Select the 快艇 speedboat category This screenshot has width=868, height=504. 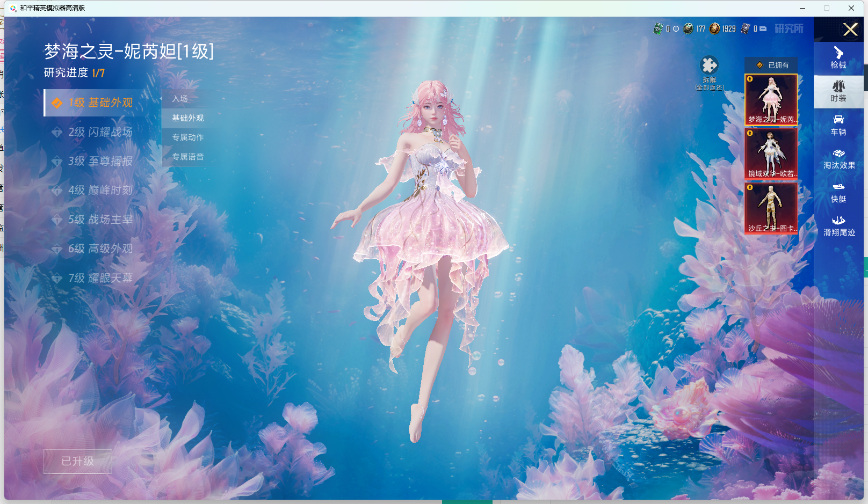[838, 192]
